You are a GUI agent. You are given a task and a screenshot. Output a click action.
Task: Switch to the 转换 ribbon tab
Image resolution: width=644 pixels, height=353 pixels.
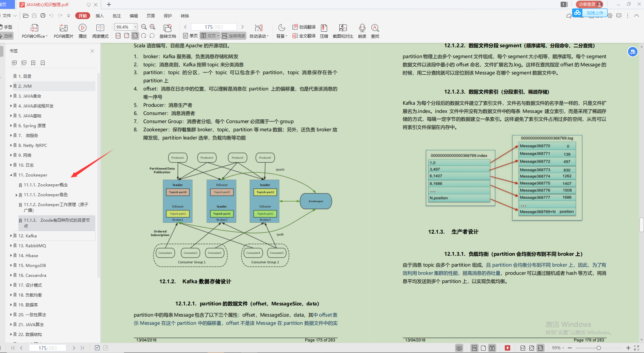click(x=185, y=16)
